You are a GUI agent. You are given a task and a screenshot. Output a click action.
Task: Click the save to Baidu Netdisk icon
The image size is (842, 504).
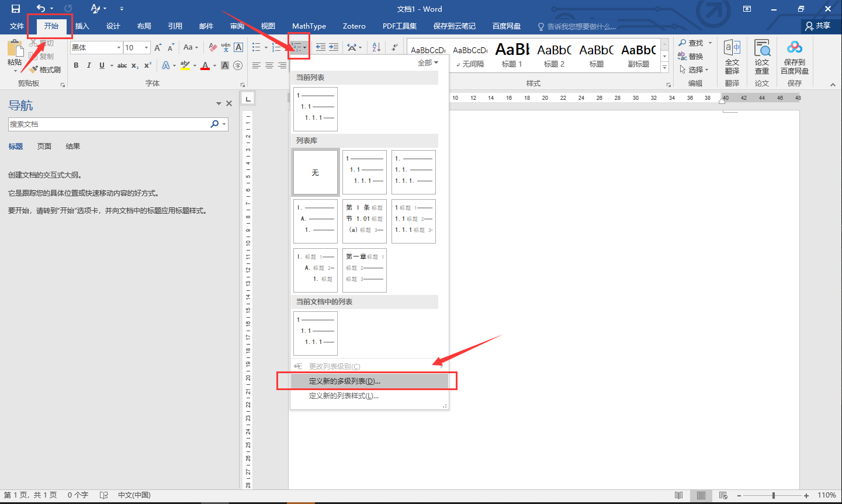pyautogui.click(x=795, y=48)
